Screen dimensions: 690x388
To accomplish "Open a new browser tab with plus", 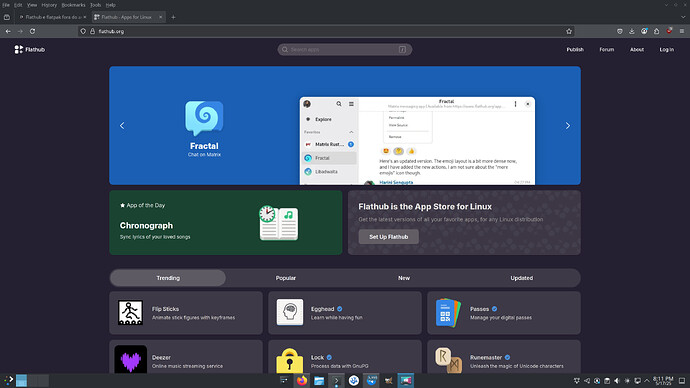I will 173,17.
